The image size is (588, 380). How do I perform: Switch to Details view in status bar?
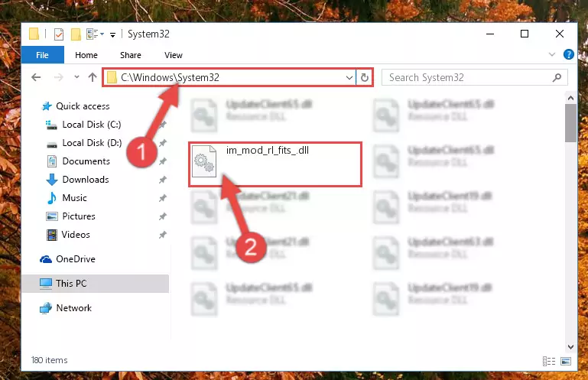click(549, 361)
